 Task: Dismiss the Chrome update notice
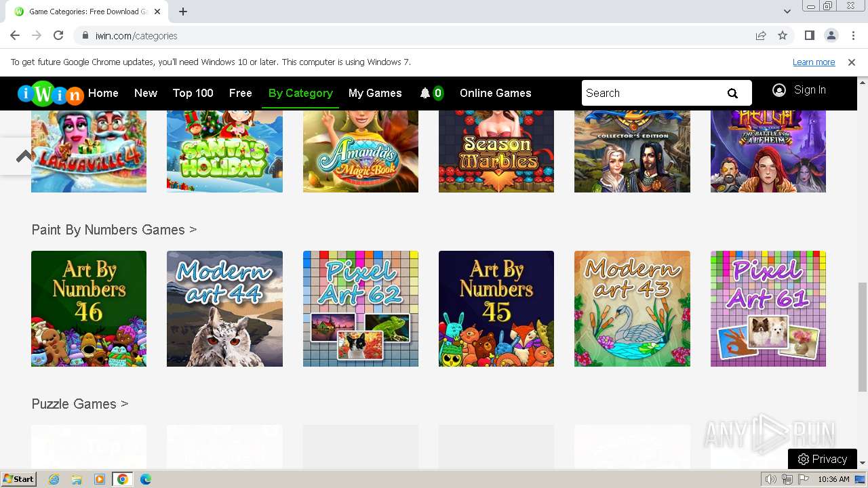(x=852, y=62)
